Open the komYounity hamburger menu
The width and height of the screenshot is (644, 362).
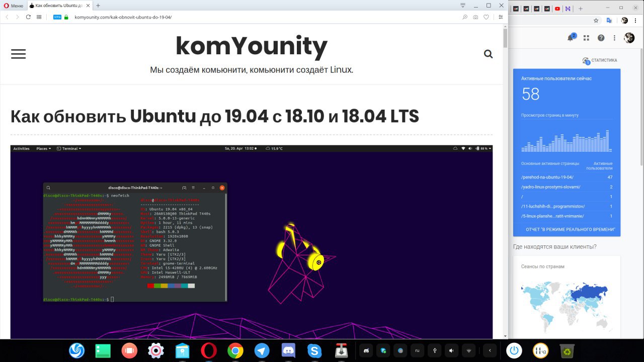click(x=18, y=54)
